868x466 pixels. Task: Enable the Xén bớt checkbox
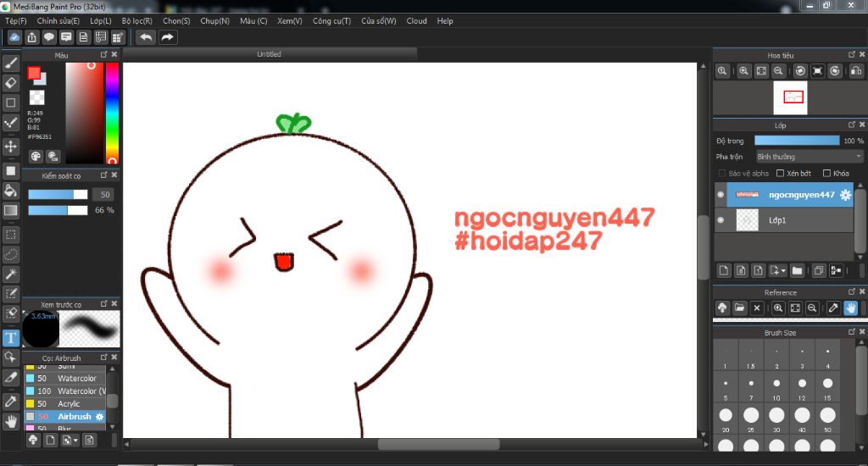(780, 173)
